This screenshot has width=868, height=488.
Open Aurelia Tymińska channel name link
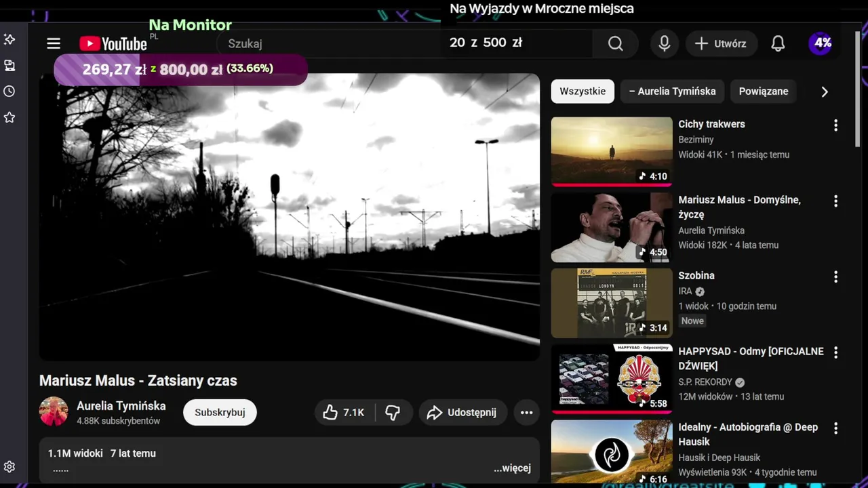[x=121, y=405]
